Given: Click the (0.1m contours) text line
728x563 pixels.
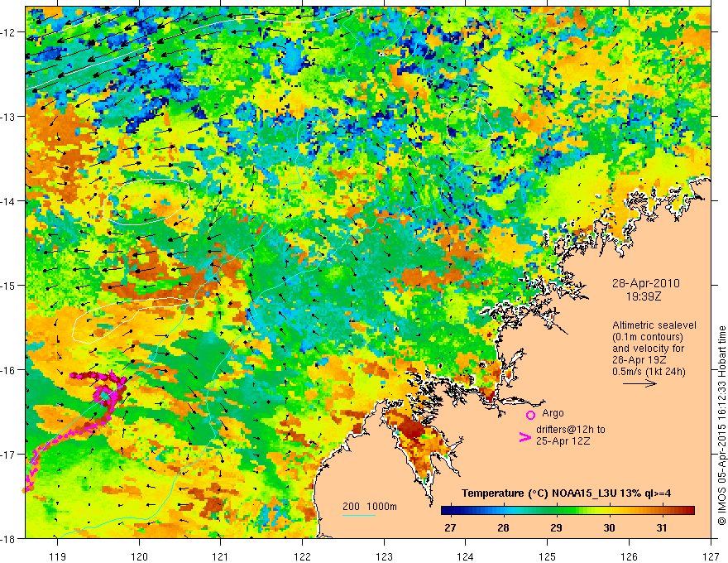Looking at the screenshot, I should (648, 337).
